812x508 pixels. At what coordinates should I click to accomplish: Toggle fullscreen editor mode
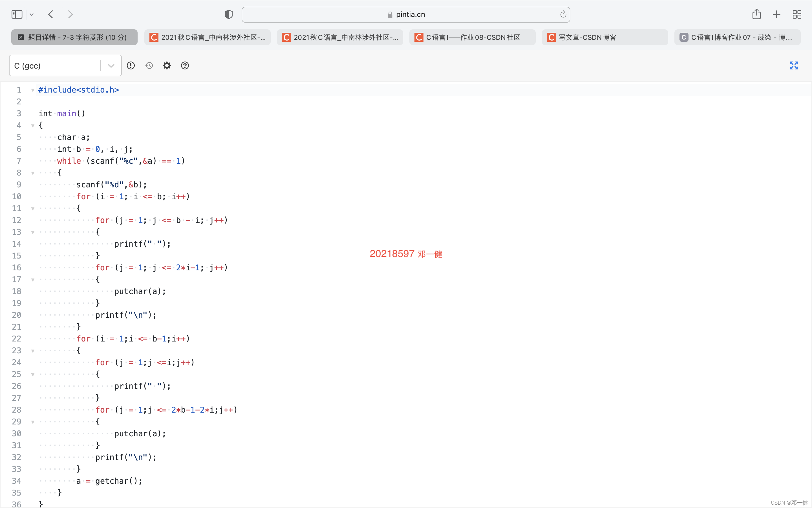tap(794, 65)
